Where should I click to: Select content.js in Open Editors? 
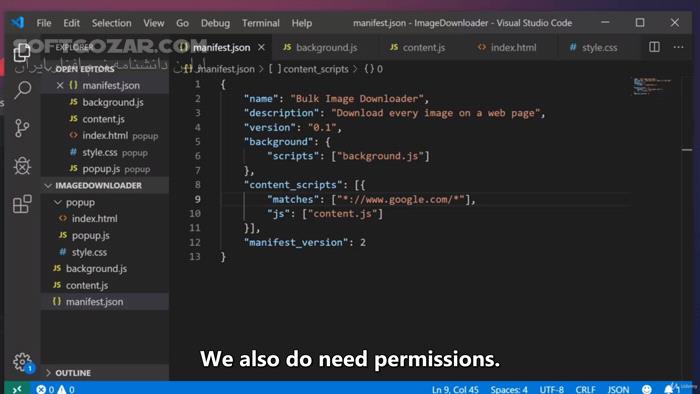click(x=104, y=119)
